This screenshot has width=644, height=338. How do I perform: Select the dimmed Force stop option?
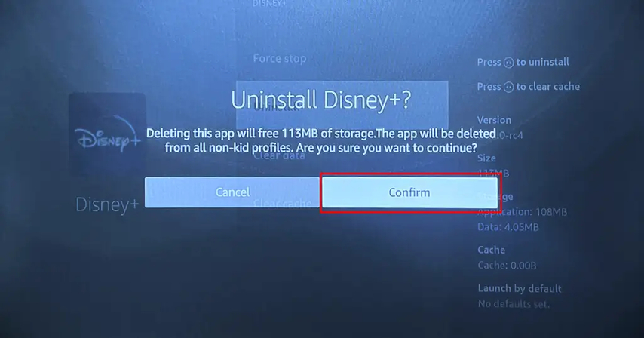coord(280,59)
